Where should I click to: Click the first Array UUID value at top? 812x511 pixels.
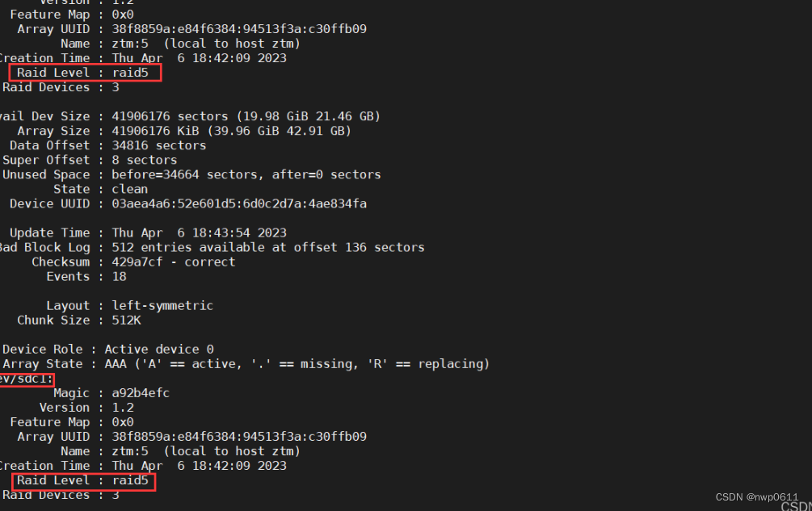[239, 29]
